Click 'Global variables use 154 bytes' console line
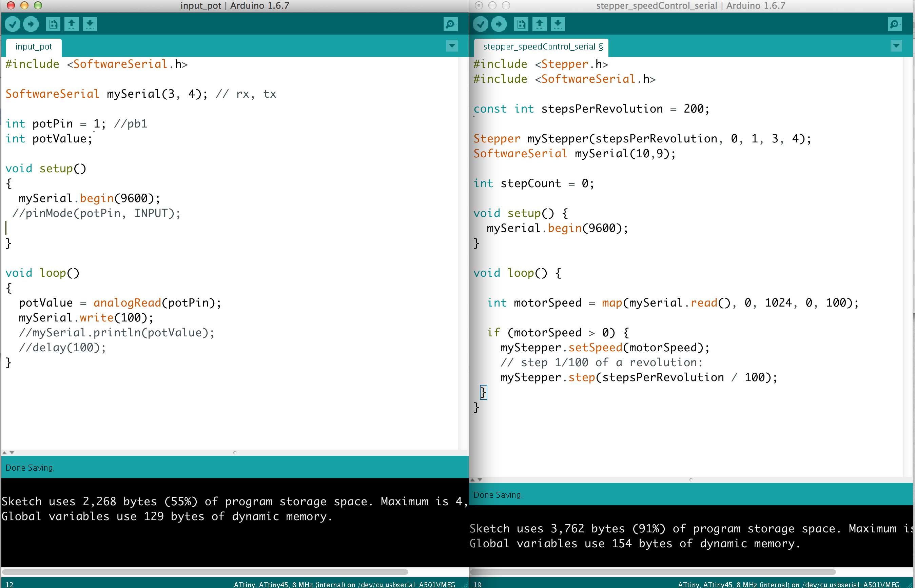The image size is (915, 588). coord(635,543)
